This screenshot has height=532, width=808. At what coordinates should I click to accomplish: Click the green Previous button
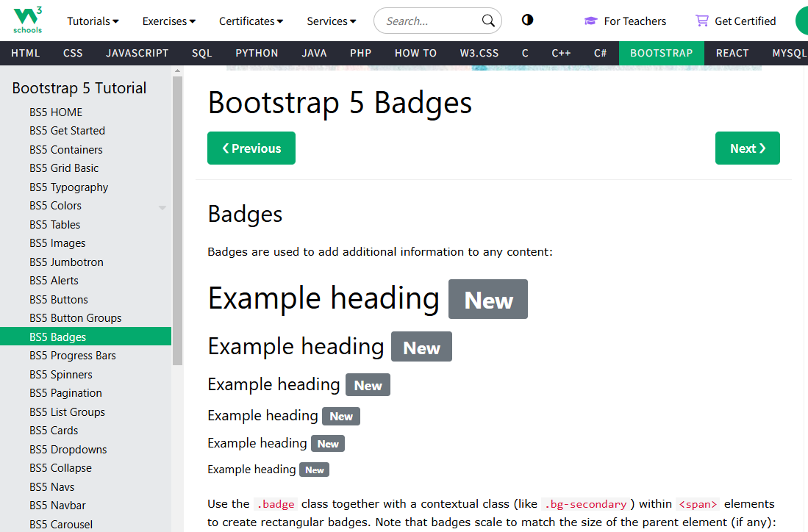pos(251,148)
